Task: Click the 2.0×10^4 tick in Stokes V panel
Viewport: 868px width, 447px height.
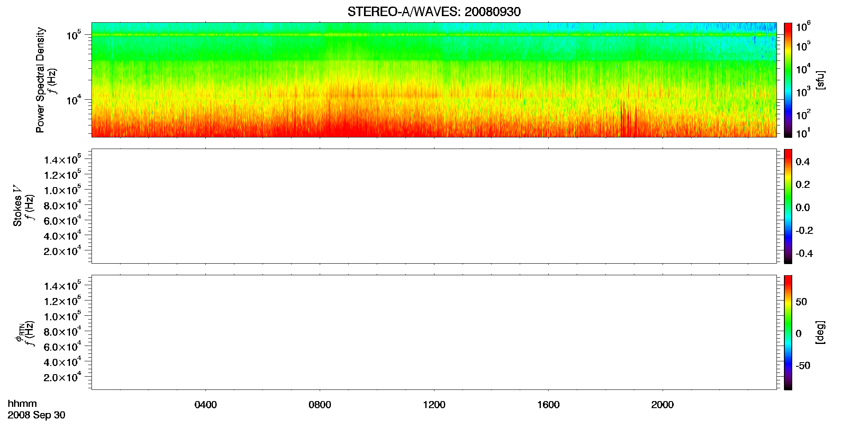Action: tap(63, 250)
